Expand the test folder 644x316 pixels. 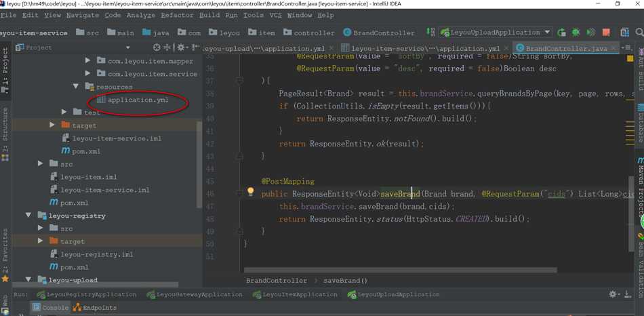coord(64,112)
